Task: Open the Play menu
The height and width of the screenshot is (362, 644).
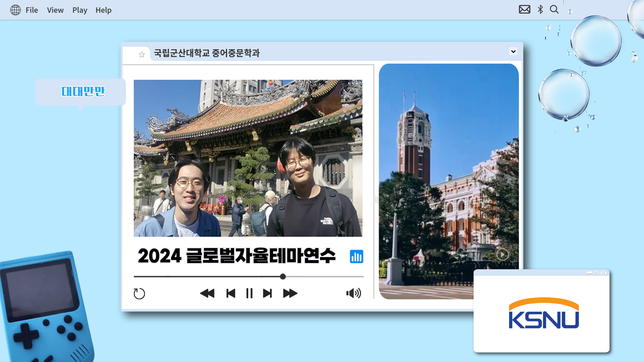Action: (x=80, y=10)
